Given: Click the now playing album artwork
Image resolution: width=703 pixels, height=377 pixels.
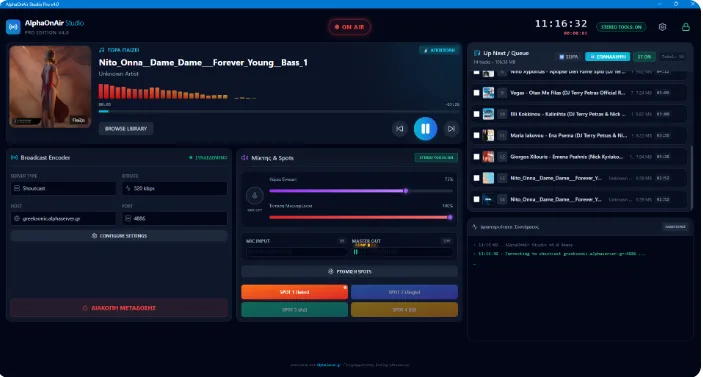Looking at the screenshot, I should click(50, 87).
